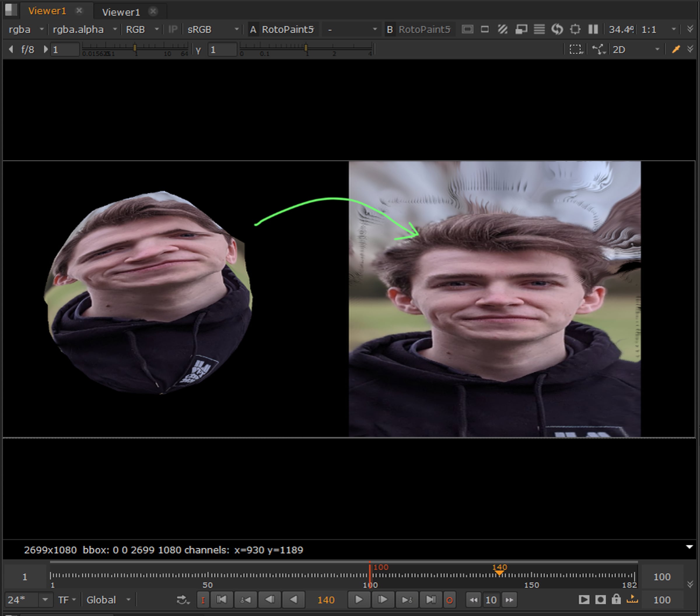
Task: Expand second toolbar row double-chevron
Action: click(690, 49)
